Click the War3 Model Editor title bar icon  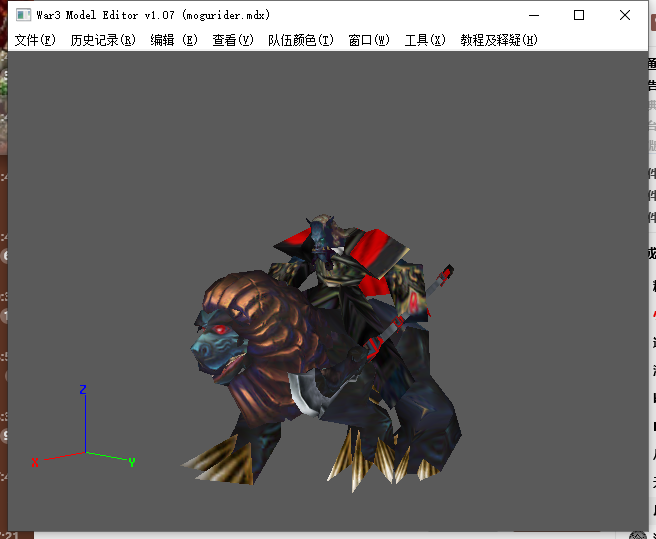coord(23,15)
